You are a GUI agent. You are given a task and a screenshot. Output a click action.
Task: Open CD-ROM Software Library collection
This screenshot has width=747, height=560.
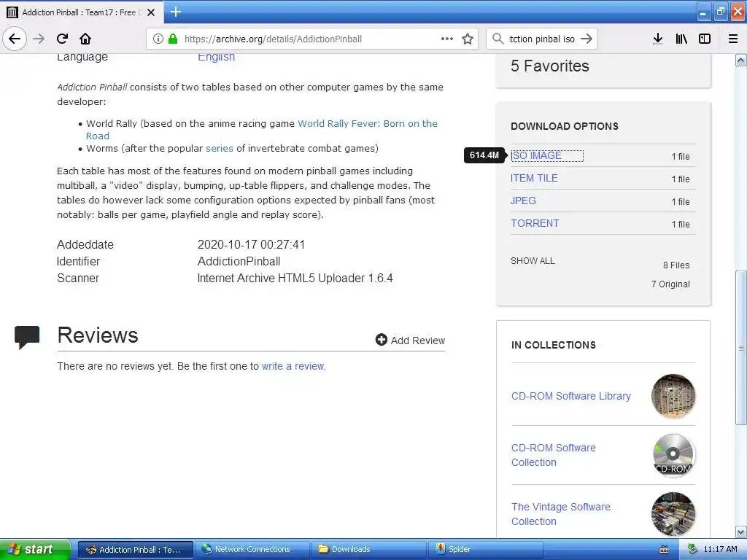tap(570, 396)
